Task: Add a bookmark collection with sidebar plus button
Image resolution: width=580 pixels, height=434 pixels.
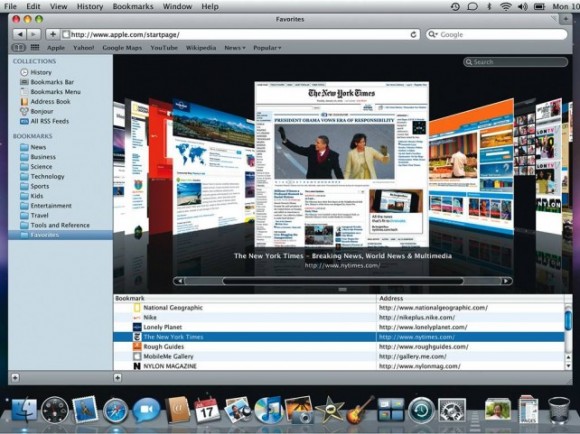Action: click(x=15, y=378)
